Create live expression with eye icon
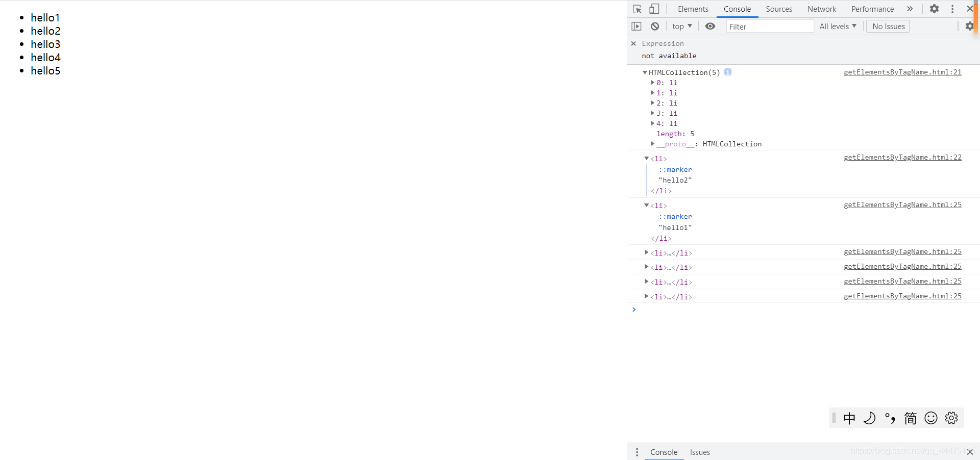Viewport: 980px width, 460px height. (710, 26)
